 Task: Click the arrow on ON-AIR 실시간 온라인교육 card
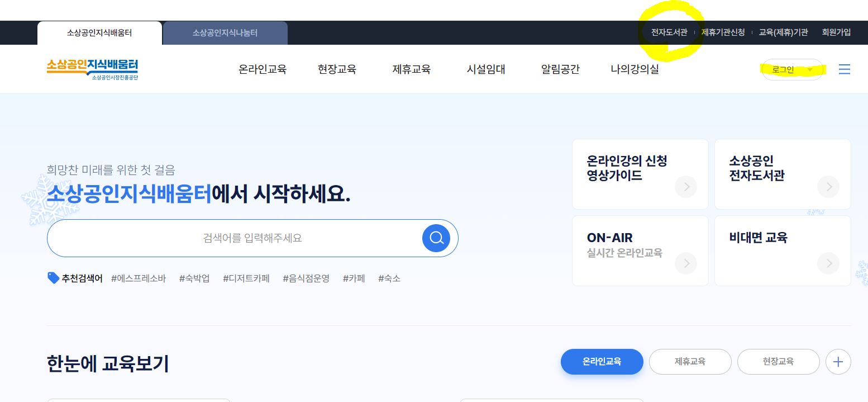[686, 263]
